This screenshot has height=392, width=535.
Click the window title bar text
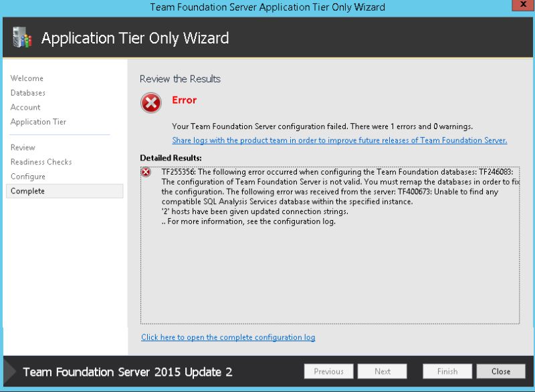point(267,7)
